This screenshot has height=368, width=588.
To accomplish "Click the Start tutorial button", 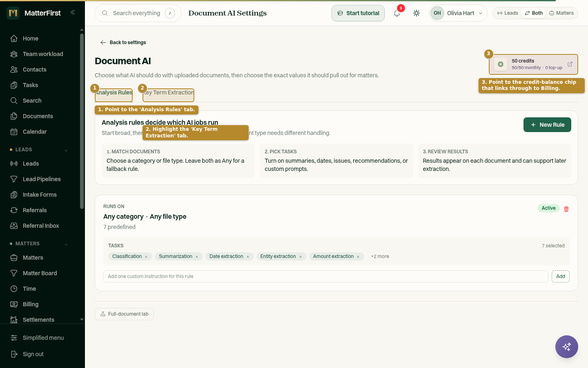I will pyautogui.click(x=358, y=13).
